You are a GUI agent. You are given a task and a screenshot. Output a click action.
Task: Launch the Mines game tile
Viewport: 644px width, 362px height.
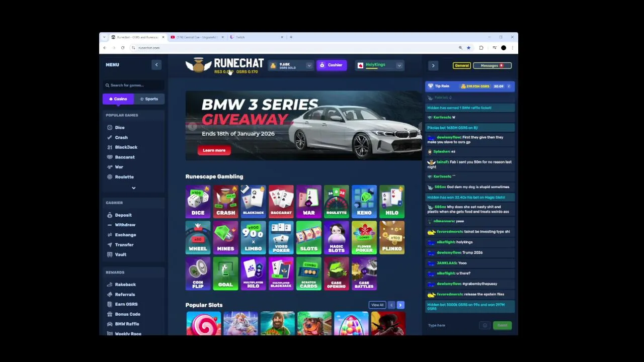(225, 238)
